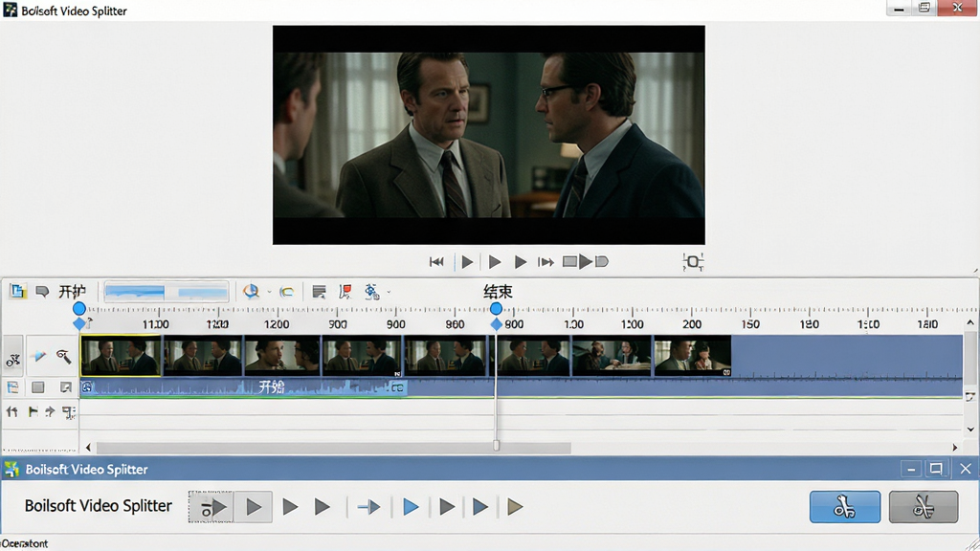Minimize the bottom Boilsoft Video Splitter window
Screen dimensions: 980x551
pos(911,469)
